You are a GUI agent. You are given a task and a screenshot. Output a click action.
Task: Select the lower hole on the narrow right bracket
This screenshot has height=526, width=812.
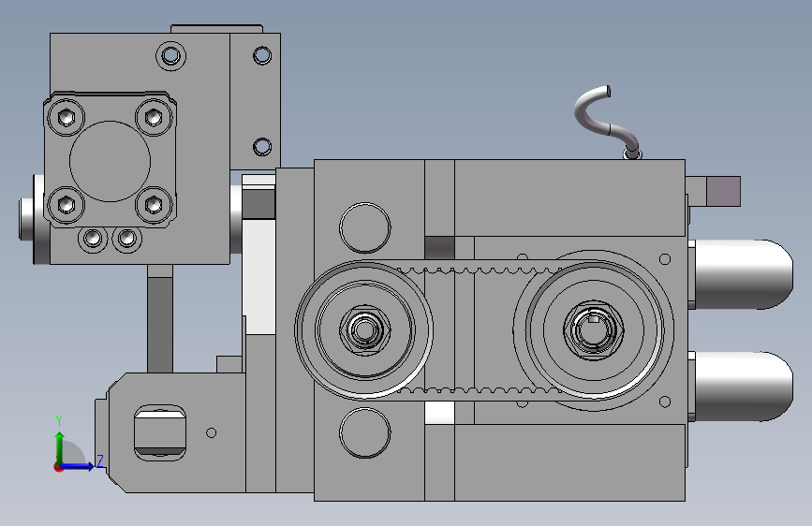[x=262, y=147]
